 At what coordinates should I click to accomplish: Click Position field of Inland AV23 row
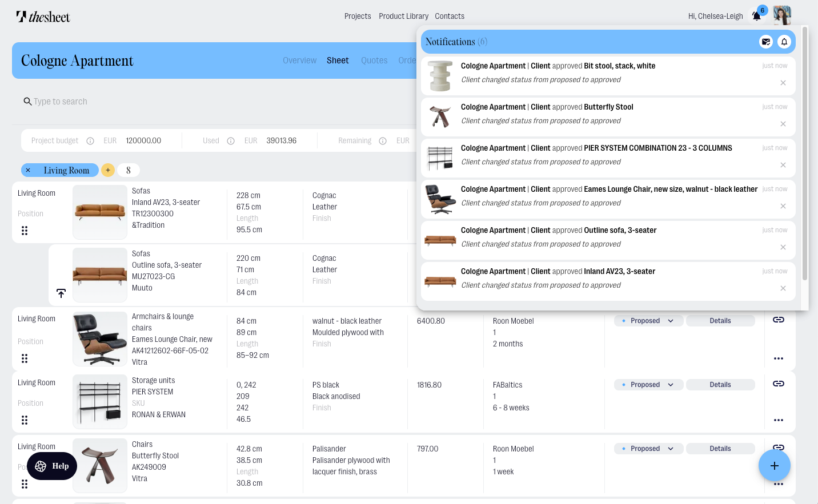click(x=30, y=213)
